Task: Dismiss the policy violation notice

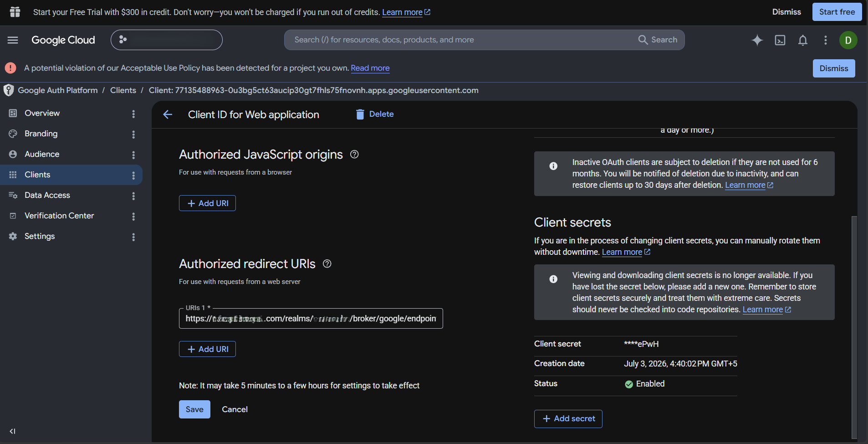Action: pyautogui.click(x=834, y=68)
